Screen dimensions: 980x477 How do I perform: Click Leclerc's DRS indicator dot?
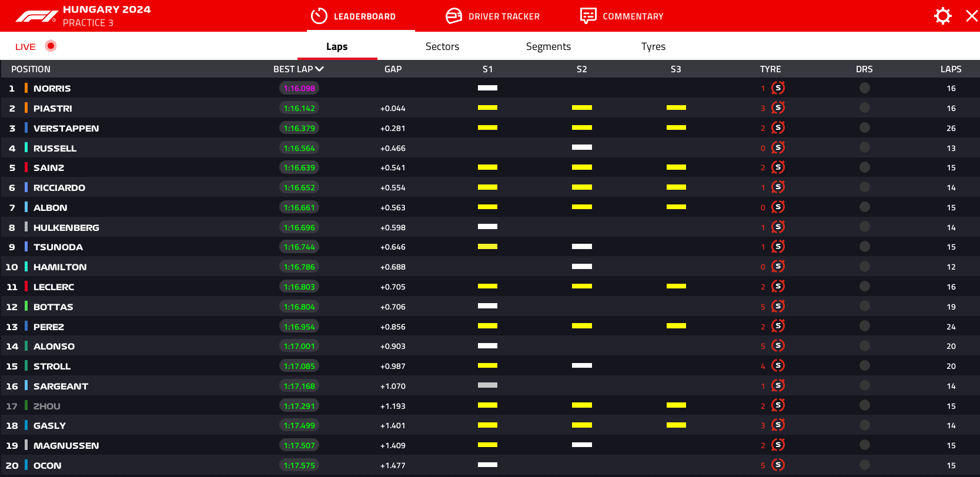click(x=864, y=286)
